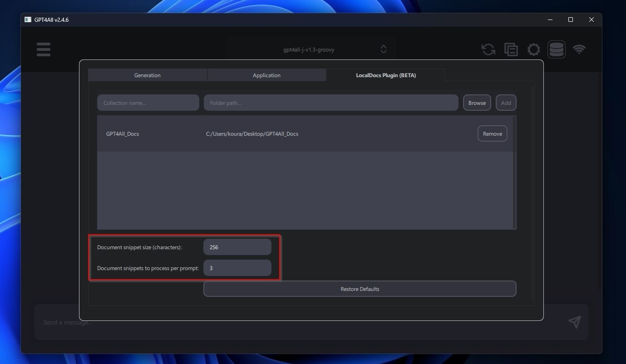Click the Collection name input field
This screenshot has height=364, width=626.
[x=148, y=103]
